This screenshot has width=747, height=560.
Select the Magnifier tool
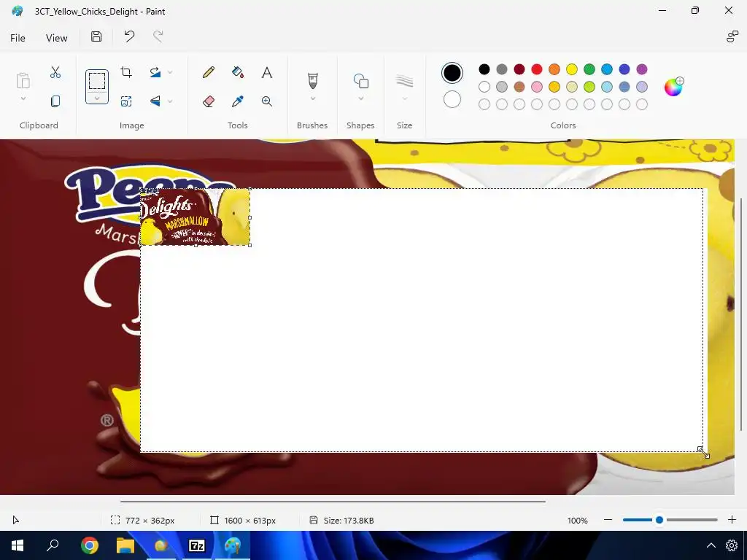click(267, 101)
